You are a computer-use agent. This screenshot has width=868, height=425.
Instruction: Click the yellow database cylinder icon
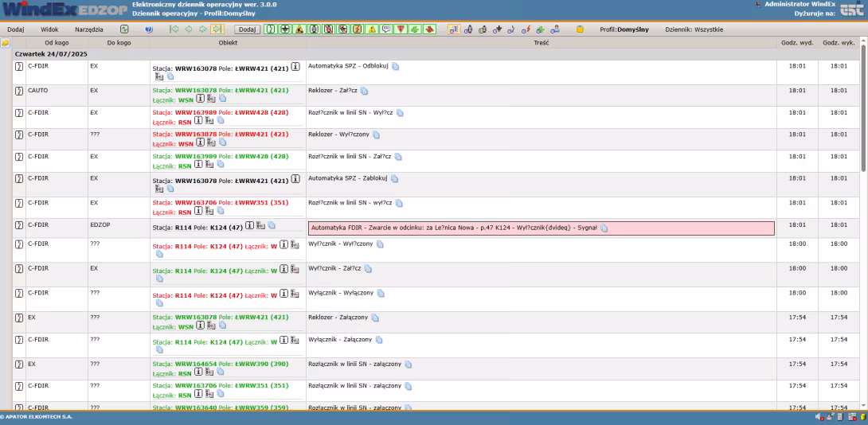(x=580, y=29)
